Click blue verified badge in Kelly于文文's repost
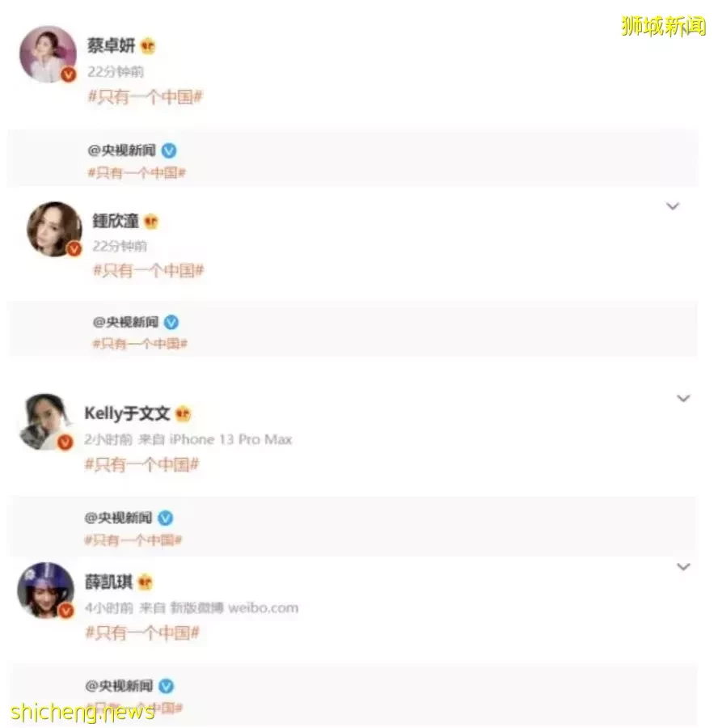The height and width of the screenshot is (728, 718). click(x=166, y=518)
